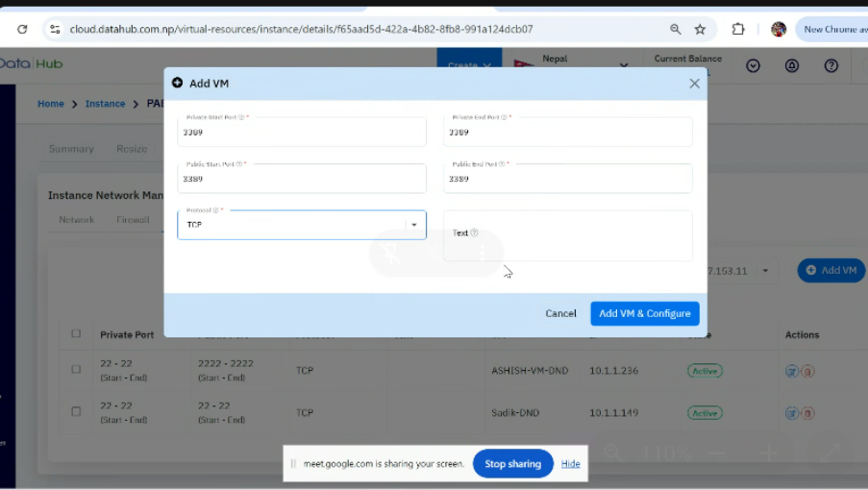Open the Firewall sub-tab
This screenshot has width=868, height=490.
pos(133,220)
